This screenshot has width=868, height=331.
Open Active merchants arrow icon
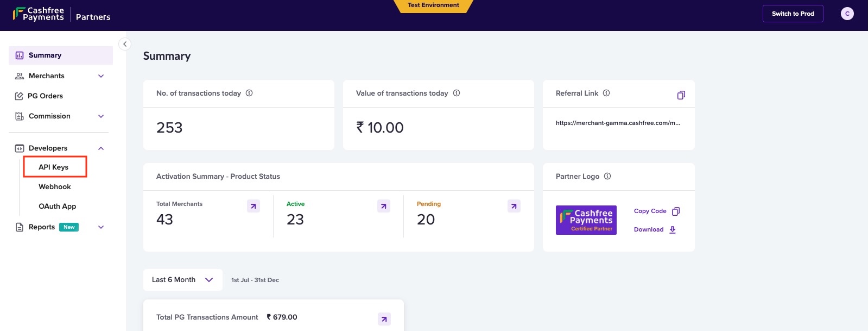click(384, 206)
